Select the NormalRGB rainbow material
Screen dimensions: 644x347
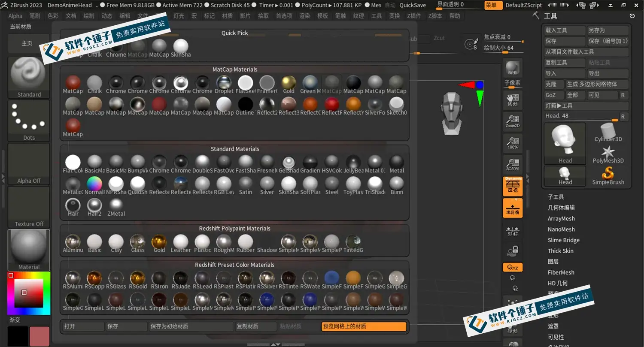(94, 185)
